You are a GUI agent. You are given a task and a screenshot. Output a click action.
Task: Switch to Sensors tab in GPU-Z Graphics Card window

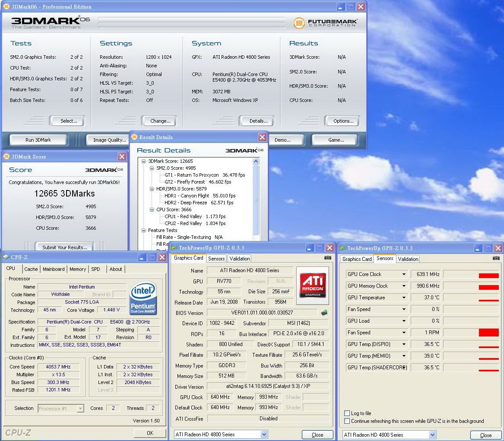click(x=216, y=258)
